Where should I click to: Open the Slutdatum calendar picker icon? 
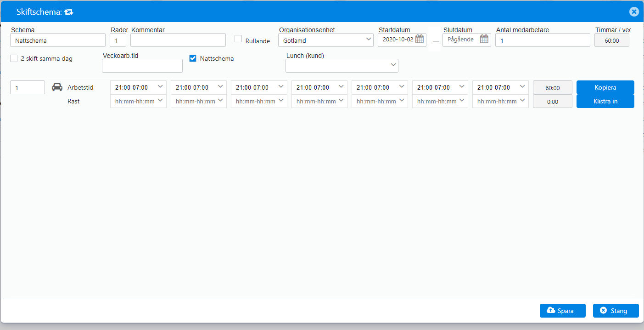(x=484, y=40)
